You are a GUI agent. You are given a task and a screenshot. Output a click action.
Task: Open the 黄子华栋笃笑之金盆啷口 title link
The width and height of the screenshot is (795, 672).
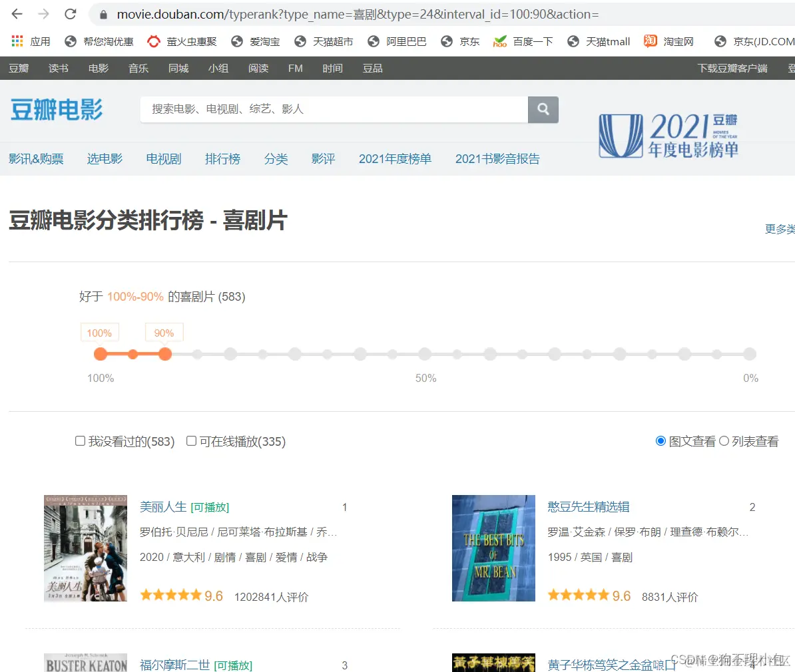click(x=612, y=665)
